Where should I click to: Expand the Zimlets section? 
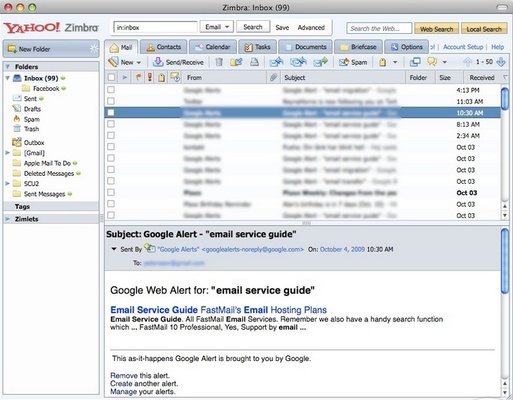(x=8, y=219)
